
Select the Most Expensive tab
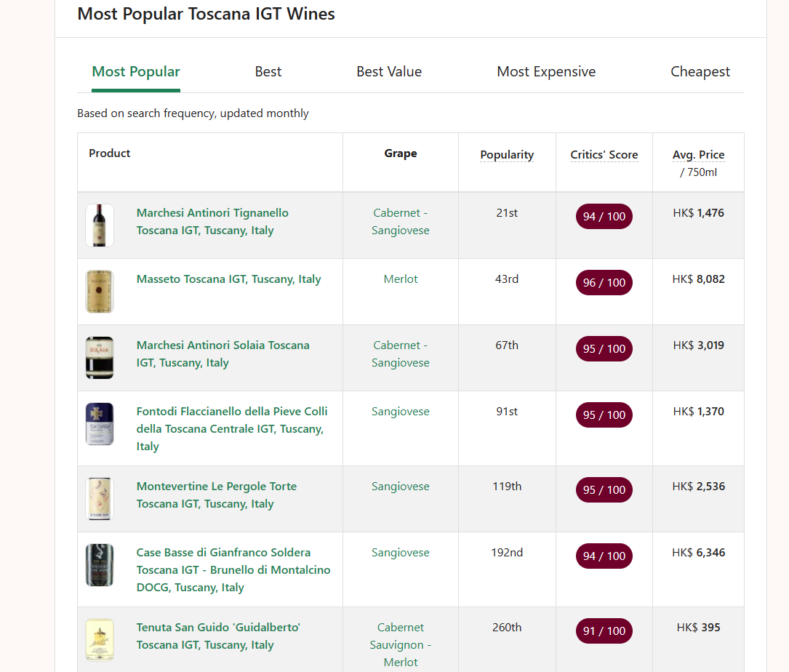coord(546,71)
